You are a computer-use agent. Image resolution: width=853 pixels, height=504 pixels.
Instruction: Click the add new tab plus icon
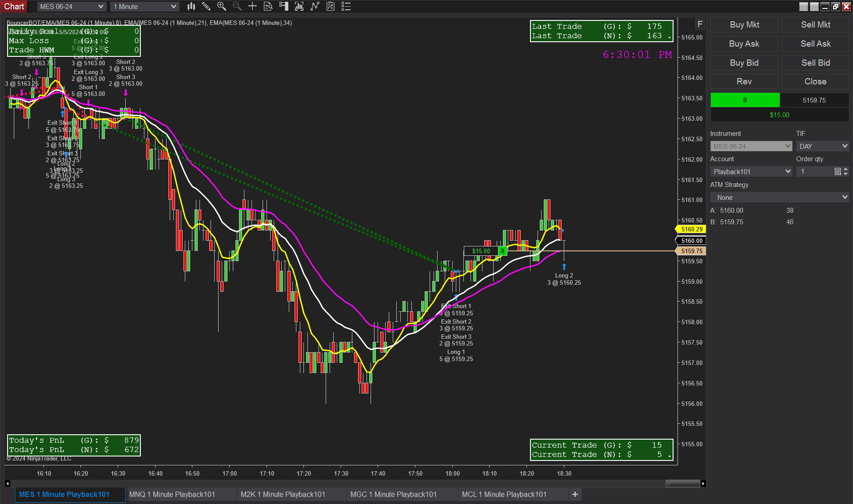point(575,494)
